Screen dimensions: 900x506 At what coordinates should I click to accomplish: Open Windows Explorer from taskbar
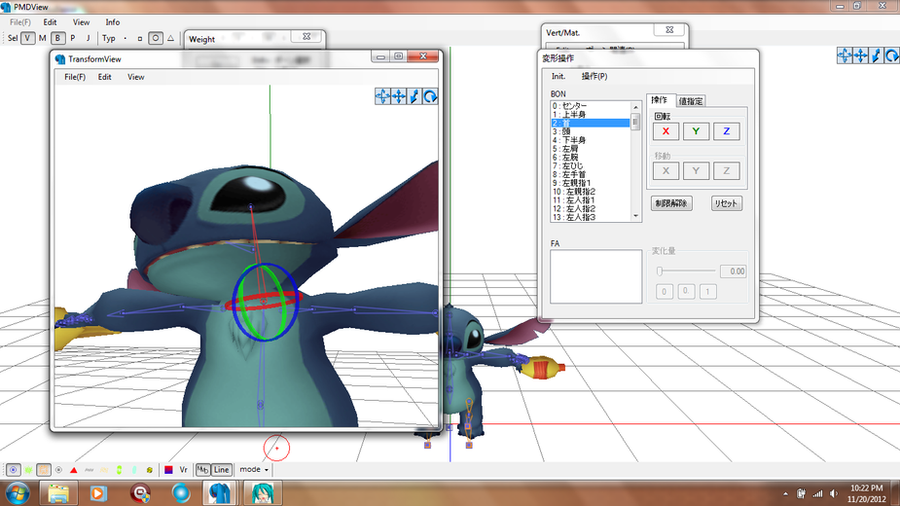59,493
